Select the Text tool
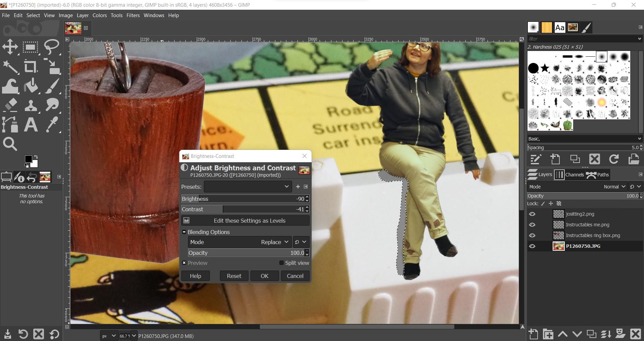Screen dimensions: 644x341 pyautogui.click(x=31, y=124)
